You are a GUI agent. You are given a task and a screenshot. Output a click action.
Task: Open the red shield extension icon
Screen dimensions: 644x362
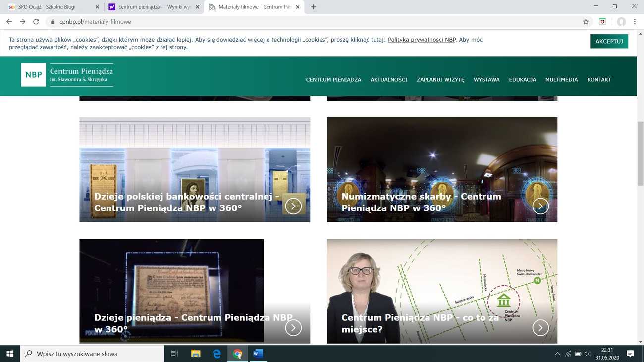pyautogui.click(x=602, y=22)
